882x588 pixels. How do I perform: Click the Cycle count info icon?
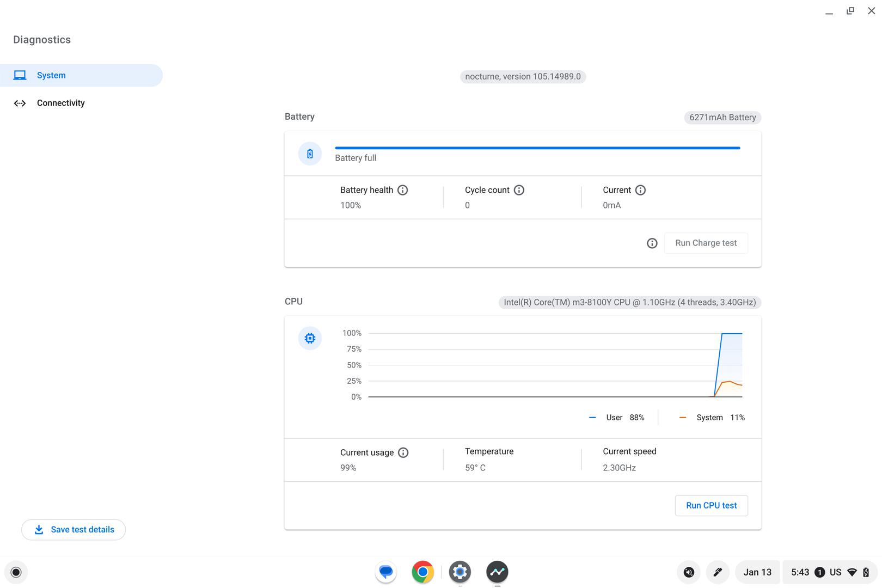pos(519,190)
